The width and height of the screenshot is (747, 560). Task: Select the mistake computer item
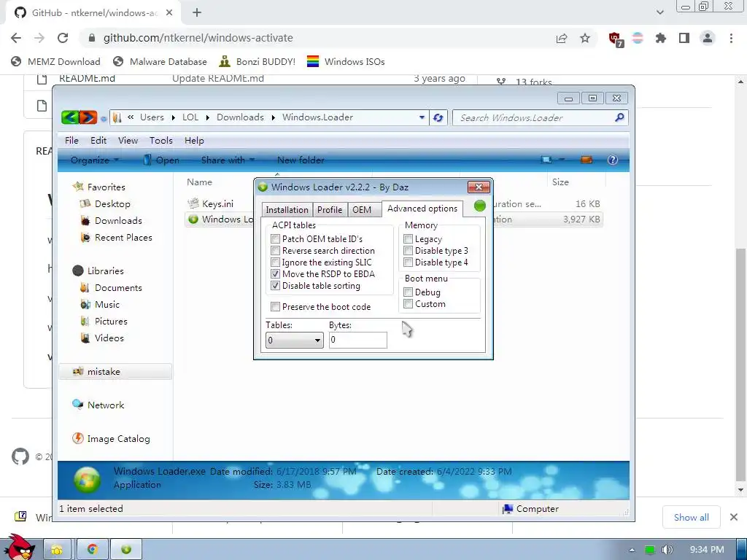point(115,371)
